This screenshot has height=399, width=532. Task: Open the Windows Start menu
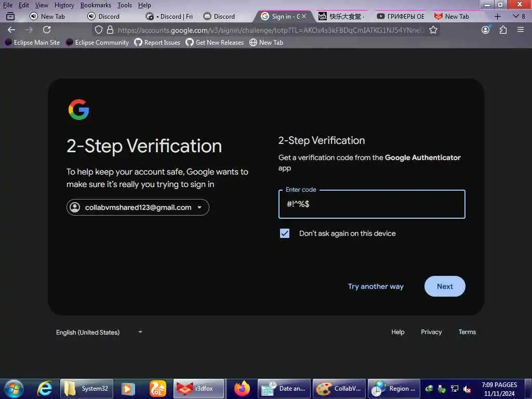pyautogui.click(x=14, y=389)
